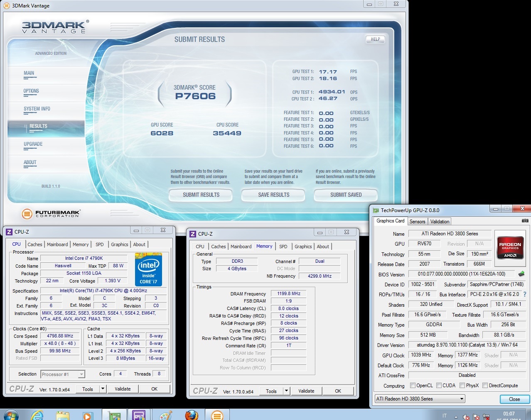Click the IT language indicator in the tray
This screenshot has width=531, height=420.
[x=445, y=416]
